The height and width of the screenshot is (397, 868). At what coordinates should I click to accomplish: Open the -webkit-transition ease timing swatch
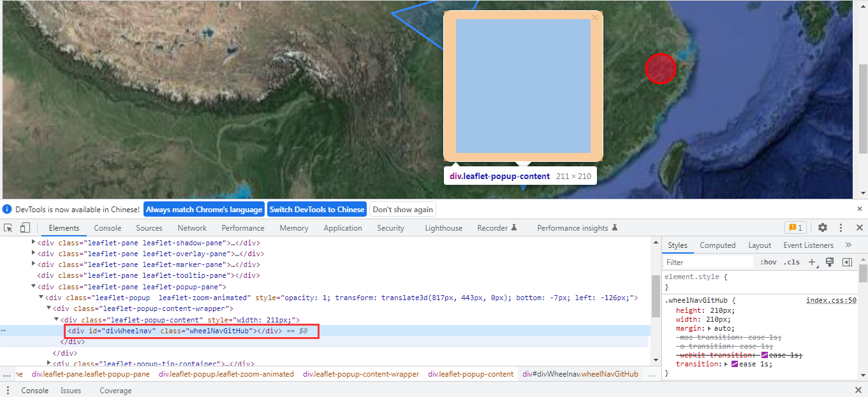[x=765, y=355]
